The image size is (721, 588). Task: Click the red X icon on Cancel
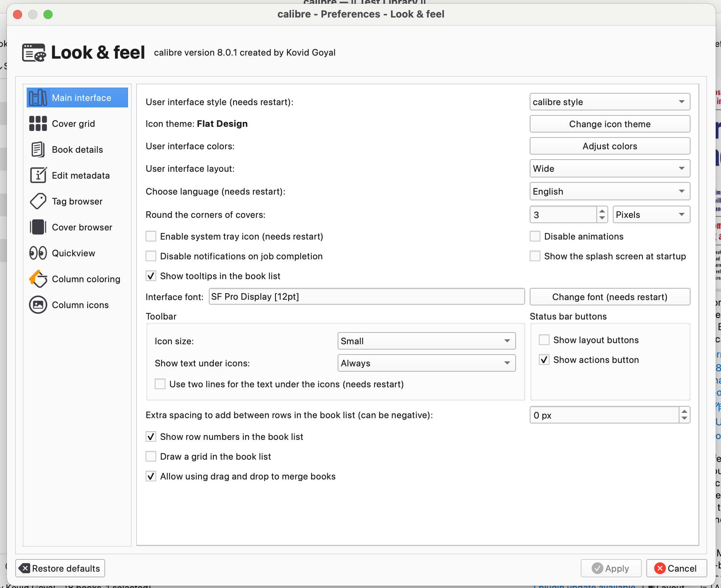tap(660, 568)
